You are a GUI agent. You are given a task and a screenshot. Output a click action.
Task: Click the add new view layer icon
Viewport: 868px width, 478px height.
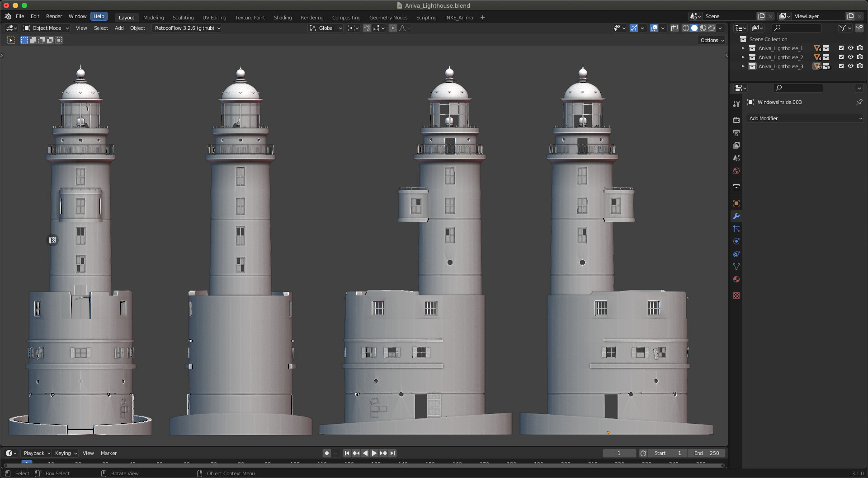[x=850, y=16]
